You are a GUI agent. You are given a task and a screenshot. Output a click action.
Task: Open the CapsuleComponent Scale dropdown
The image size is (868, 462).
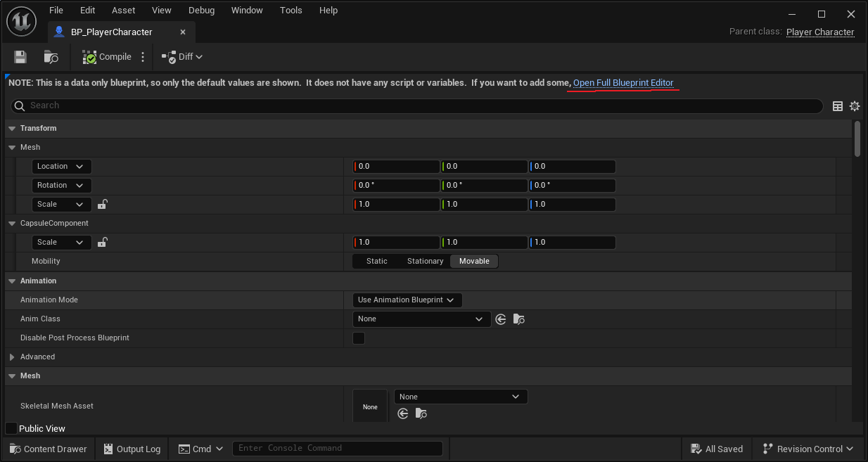(62, 243)
